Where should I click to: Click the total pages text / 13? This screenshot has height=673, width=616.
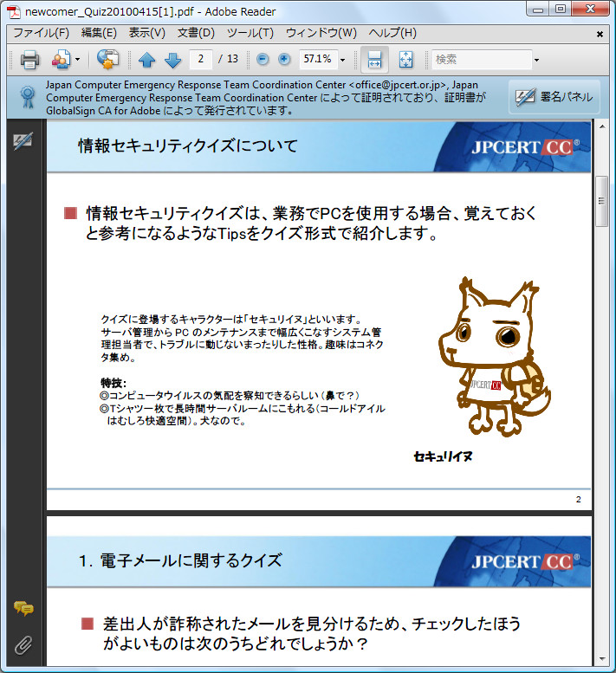pyautogui.click(x=228, y=59)
